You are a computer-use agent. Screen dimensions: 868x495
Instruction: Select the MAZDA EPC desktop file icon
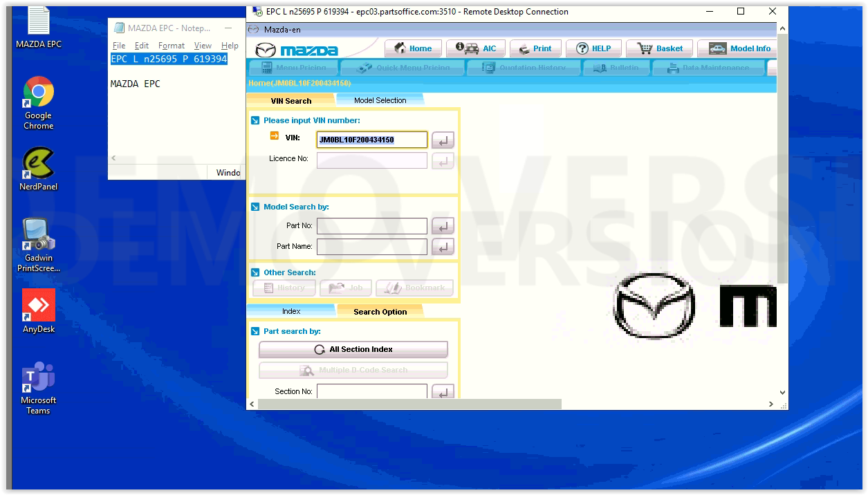[x=39, y=28]
